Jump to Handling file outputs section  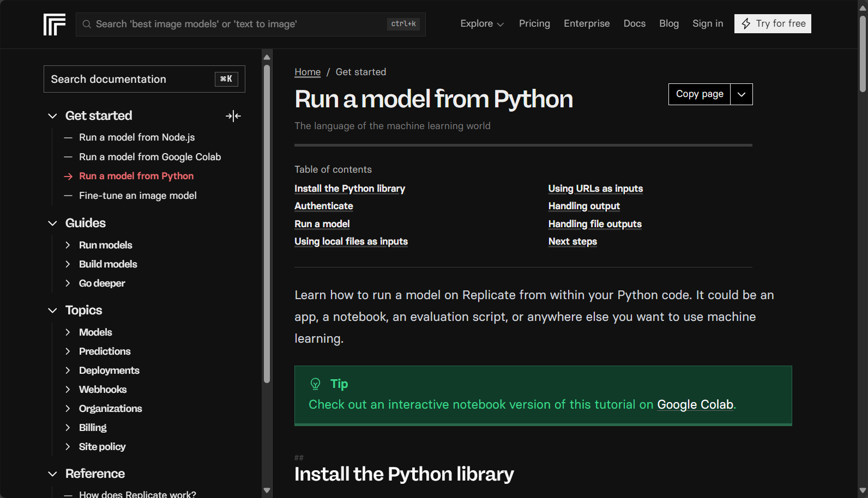(x=595, y=224)
